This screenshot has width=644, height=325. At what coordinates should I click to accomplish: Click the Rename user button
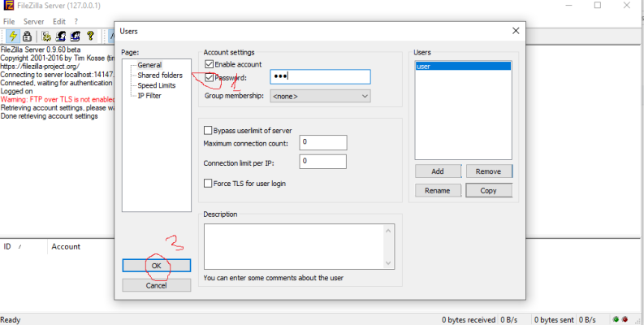coord(438,191)
